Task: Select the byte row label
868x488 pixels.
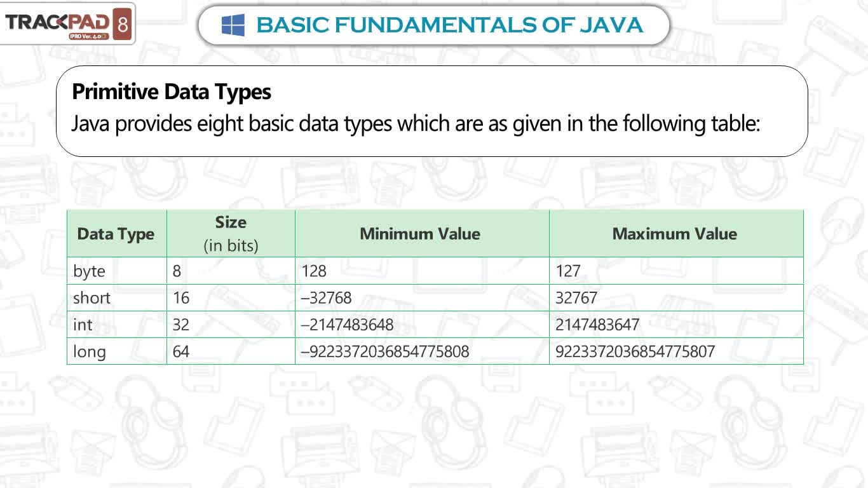Action: click(x=116, y=271)
